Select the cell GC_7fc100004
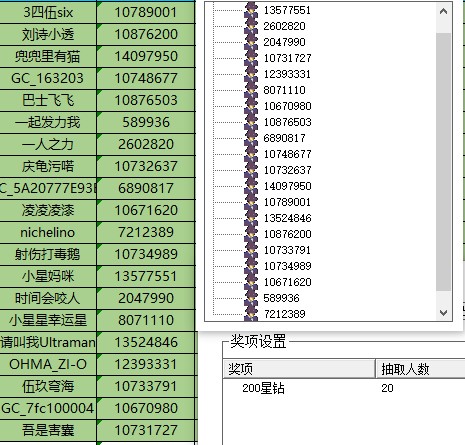This screenshot has height=445, width=465. 48,408
